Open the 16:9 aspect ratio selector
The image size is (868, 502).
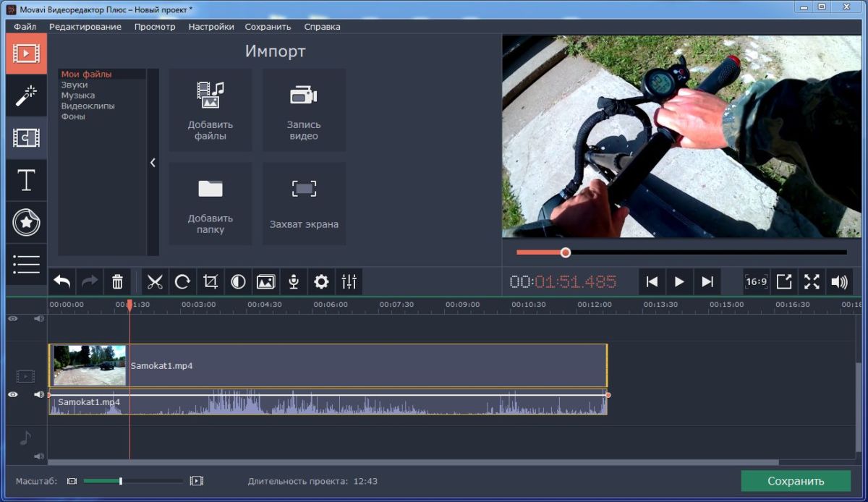(x=757, y=282)
